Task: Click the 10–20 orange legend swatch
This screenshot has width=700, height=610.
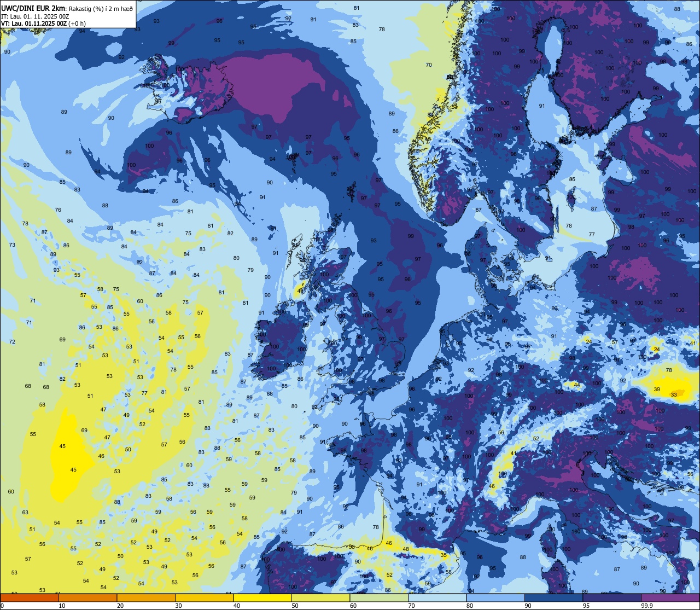Action: click(87, 598)
